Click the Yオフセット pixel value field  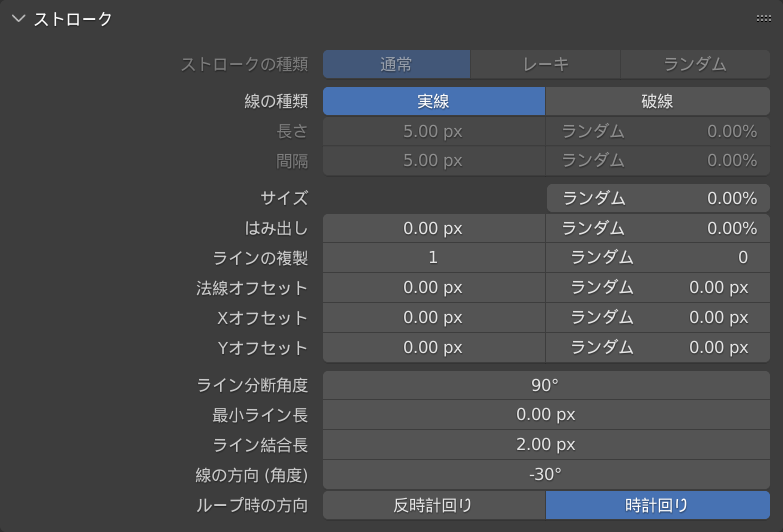click(x=433, y=348)
